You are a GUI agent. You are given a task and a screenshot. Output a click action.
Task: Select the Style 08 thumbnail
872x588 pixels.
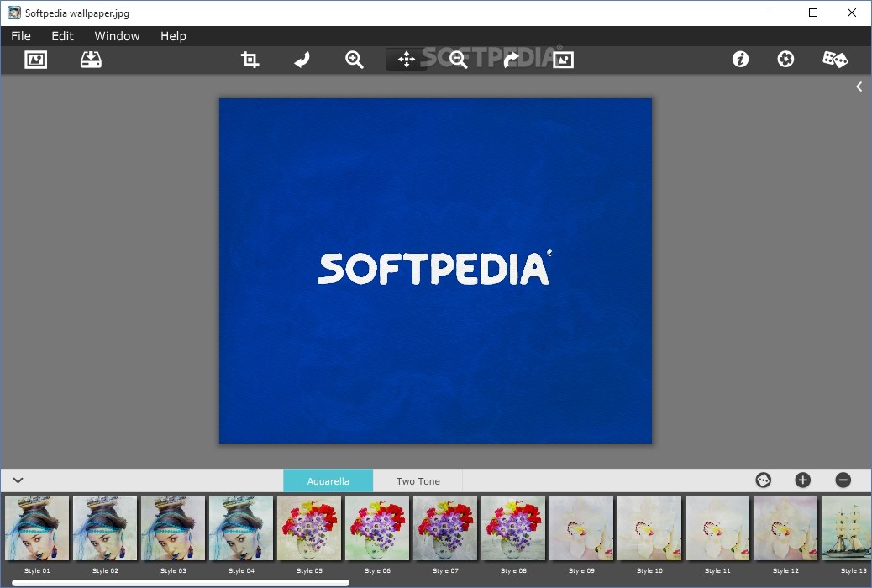[513, 528]
